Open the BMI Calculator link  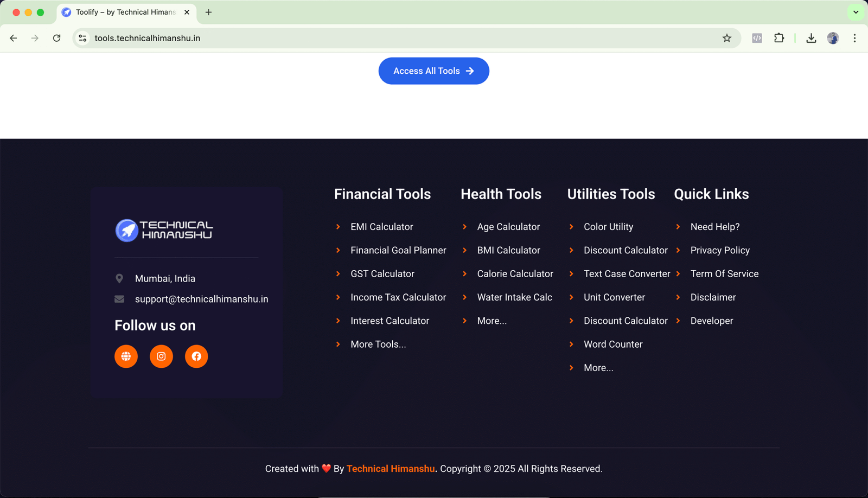(x=508, y=250)
